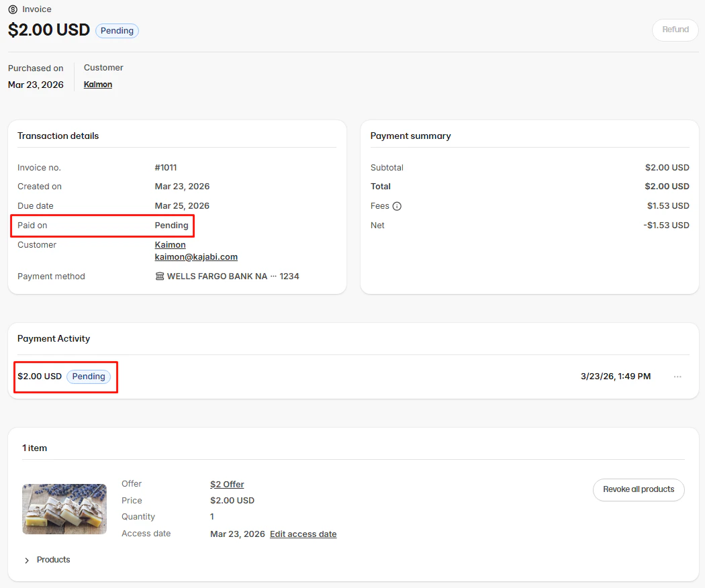This screenshot has width=705, height=588.
Task: Open the three-dot menu in Payment Activity
Action: coord(677,377)
